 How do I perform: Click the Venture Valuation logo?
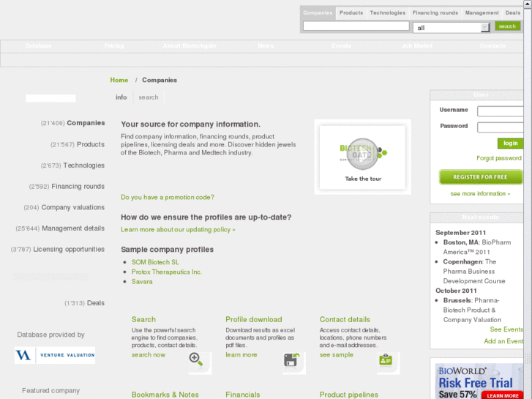(x=55, y=355)
